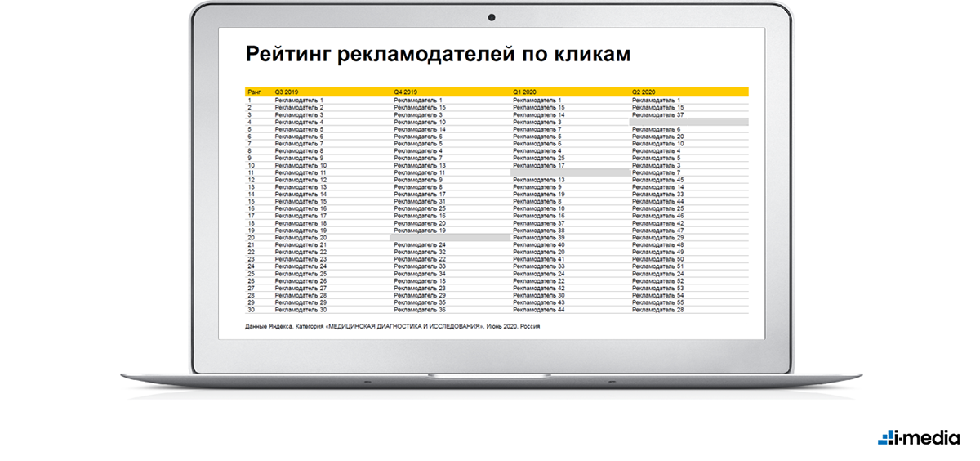The width and height of the screenshot is (980, 461).
Task: Click the Ранг column header
Action: pos(254,92)
